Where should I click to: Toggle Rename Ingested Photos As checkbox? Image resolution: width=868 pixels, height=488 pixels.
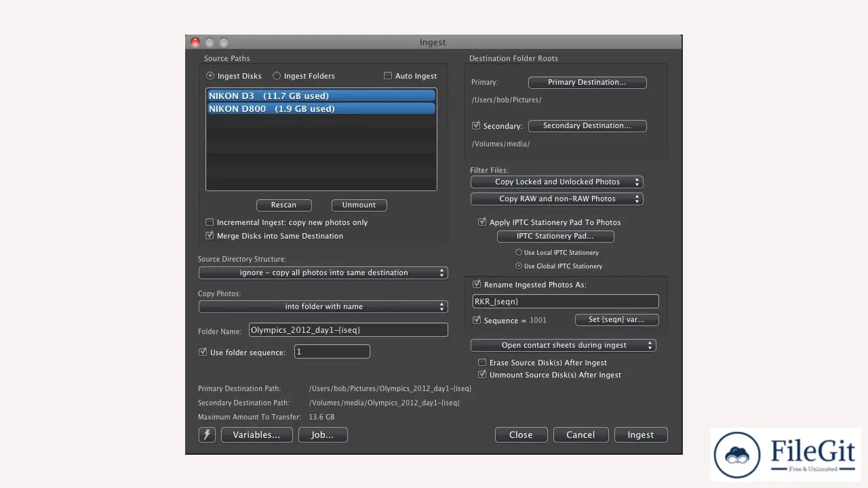click(477, 285)
